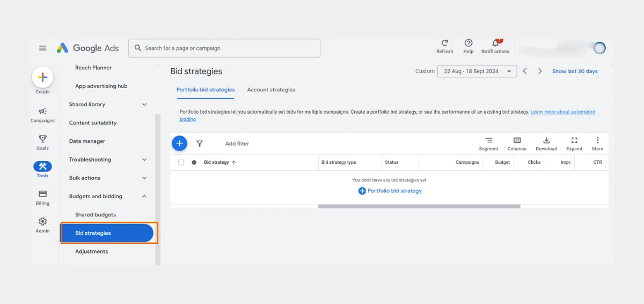Click blue plus to add bid strategy

click(x=179, y=143)
